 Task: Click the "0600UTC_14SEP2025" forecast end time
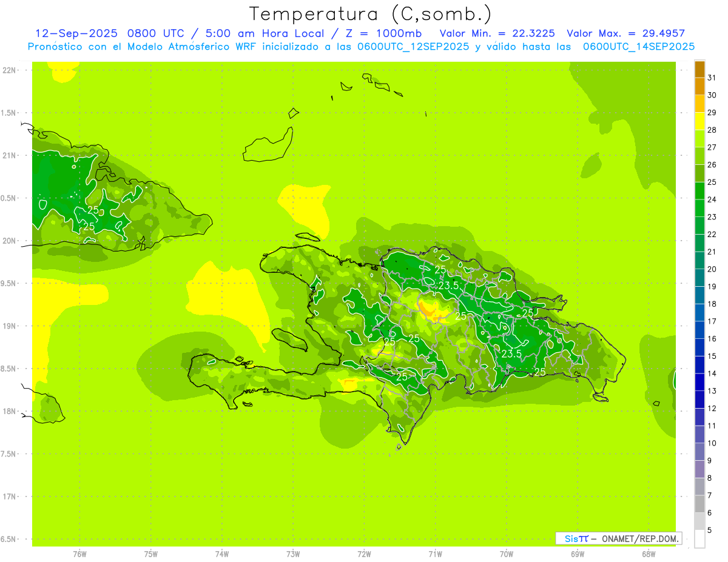click(638, 47)
